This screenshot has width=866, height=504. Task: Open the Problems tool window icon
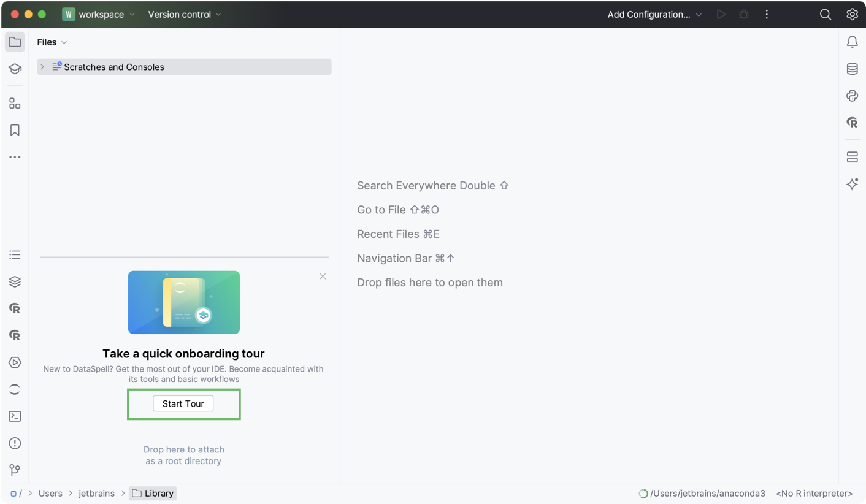click(x=15, y=443)
